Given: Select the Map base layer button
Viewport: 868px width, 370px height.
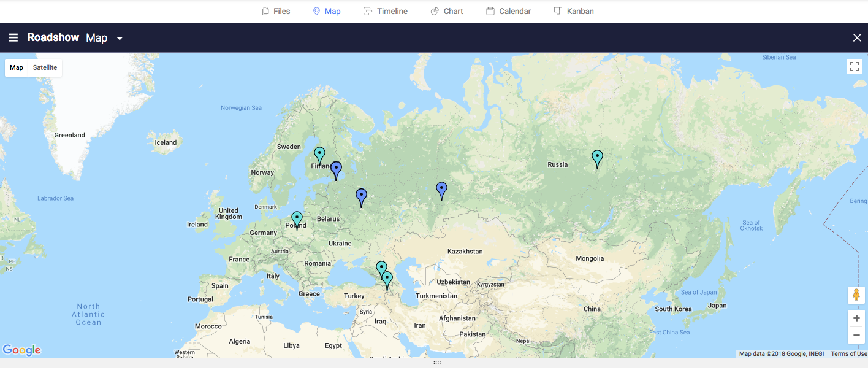Looking at the screenshot, I should [17, 67].
